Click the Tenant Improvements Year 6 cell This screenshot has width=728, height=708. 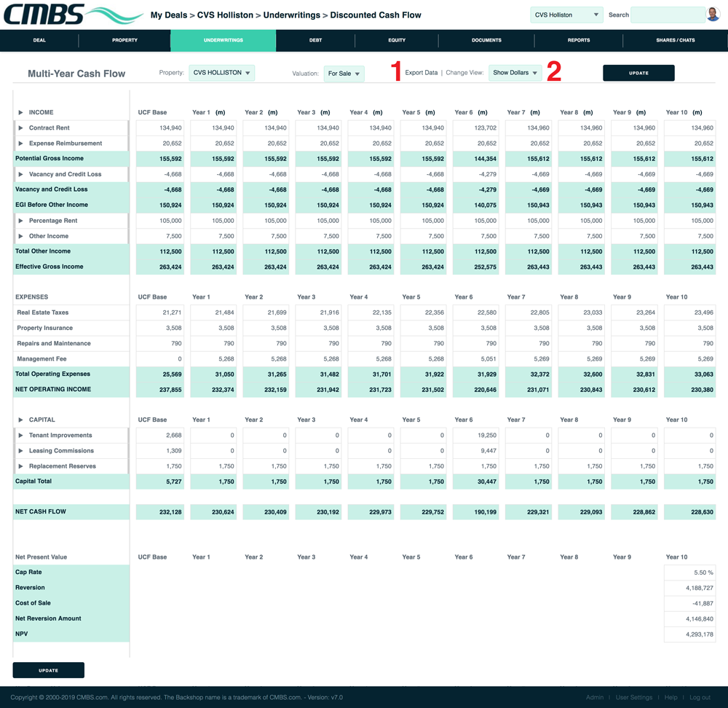[475, 436]
